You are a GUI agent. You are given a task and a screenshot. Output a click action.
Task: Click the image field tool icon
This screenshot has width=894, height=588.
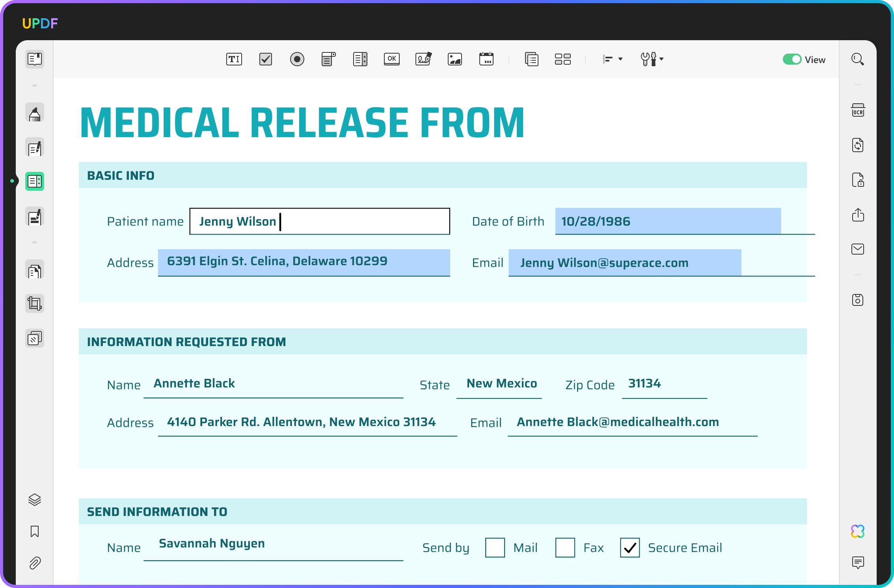pyautogui.click(x=455, y=58)
